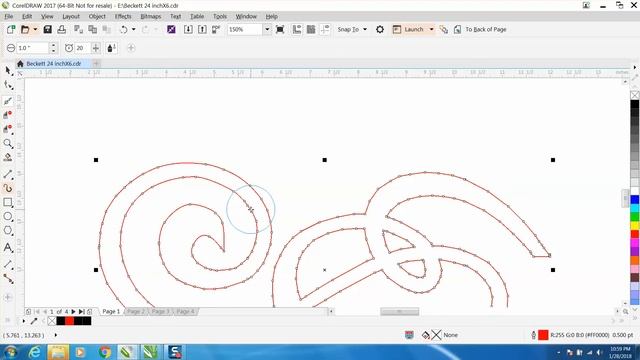Open Google Chrome from taskbar
Image resolution: width=640 pixels, height=360 pixels.
(x=104, y=352)
